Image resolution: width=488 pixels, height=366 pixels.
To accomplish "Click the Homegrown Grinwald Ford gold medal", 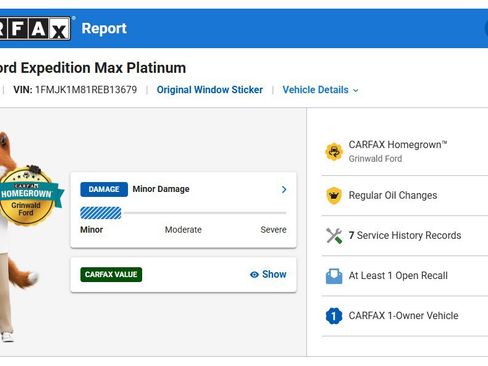I will coord(28,196).
